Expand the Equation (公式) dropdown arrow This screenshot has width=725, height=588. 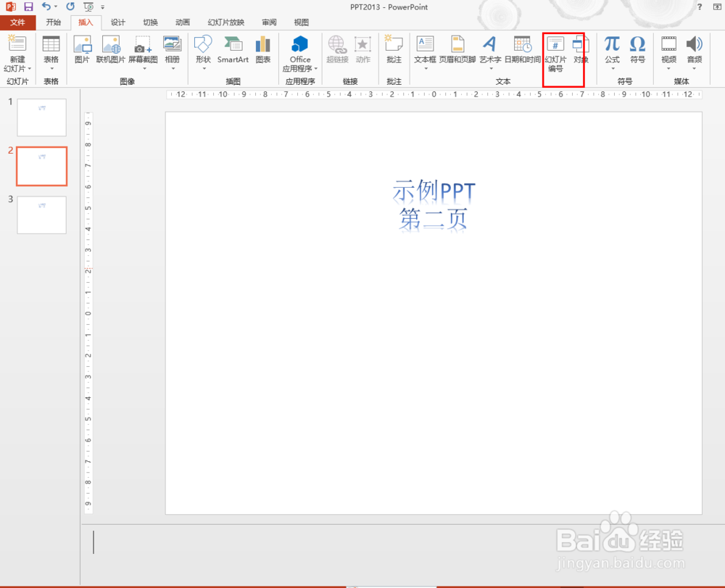pos(613,68)
